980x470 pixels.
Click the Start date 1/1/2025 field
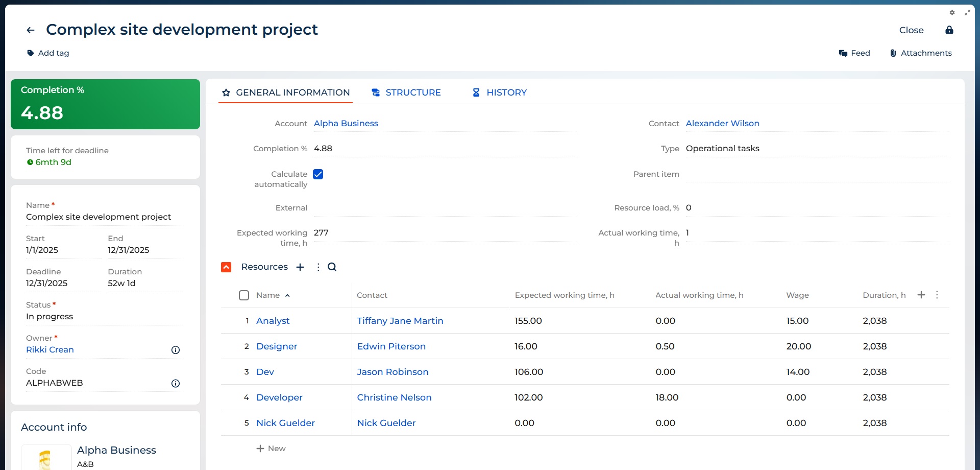point(64,250)
